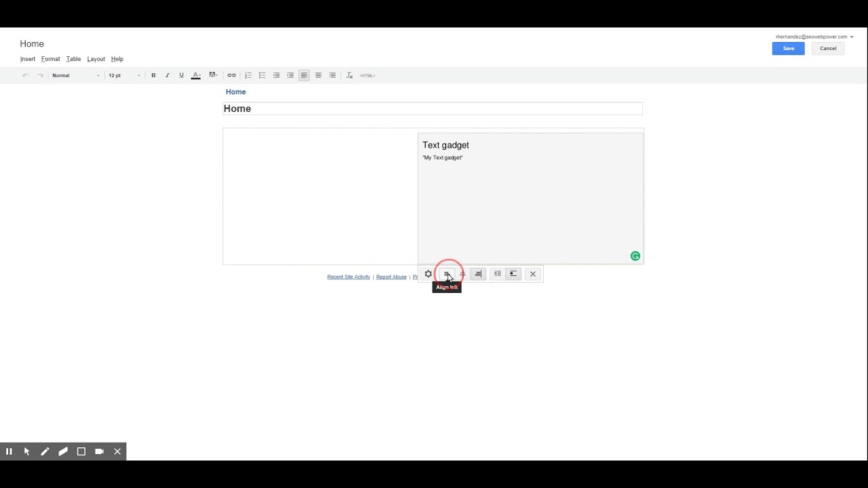Open the rhernandez account dropdown
Viewport: 868px width, 488px height.
tap(814, 37)
